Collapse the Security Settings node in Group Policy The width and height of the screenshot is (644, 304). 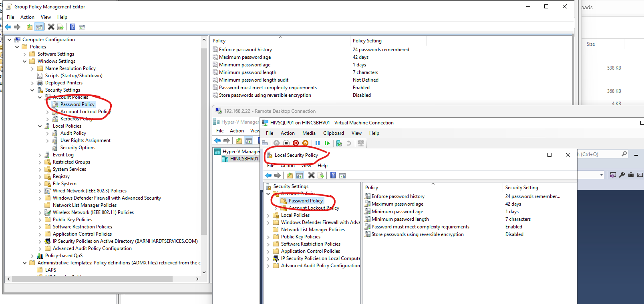click(x=32, y=90)
